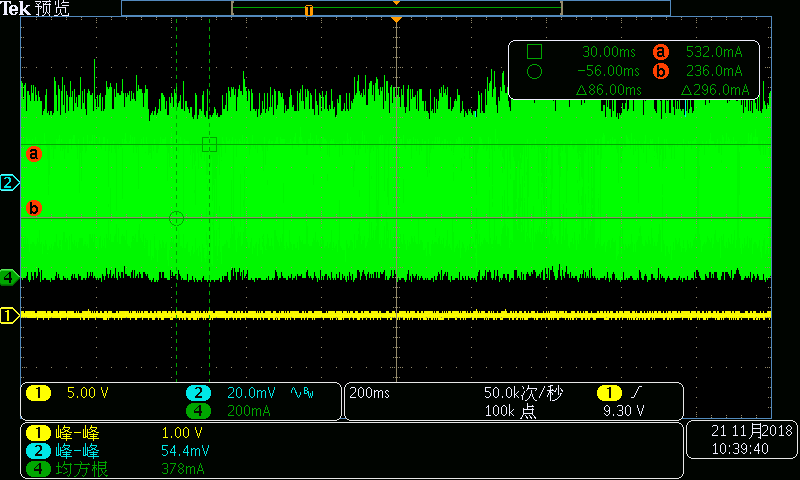Click the green channel 4 badge beside 200mA
Viewport: 800px width, 480px height.
(198, 411)
